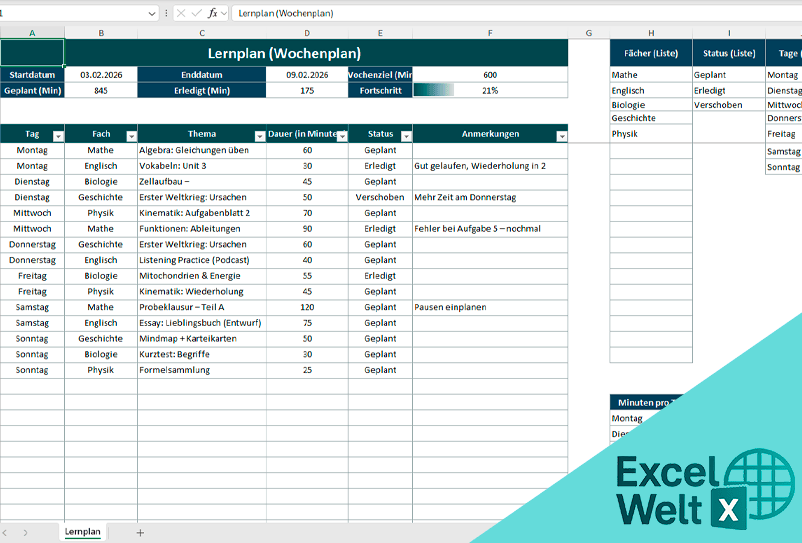Click the previous sheet navigation arrow
The width and height of the screenshot is (802, 543).
pos(7,532)
